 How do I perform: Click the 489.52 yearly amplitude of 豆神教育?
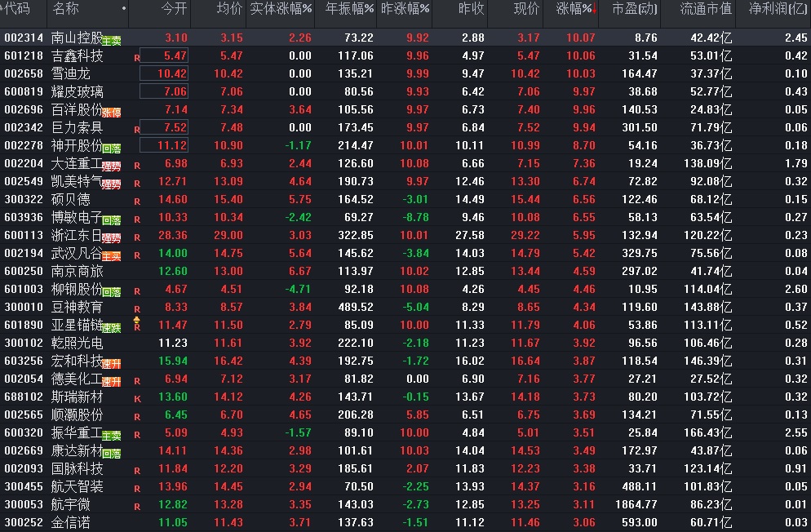click(356, 307)
